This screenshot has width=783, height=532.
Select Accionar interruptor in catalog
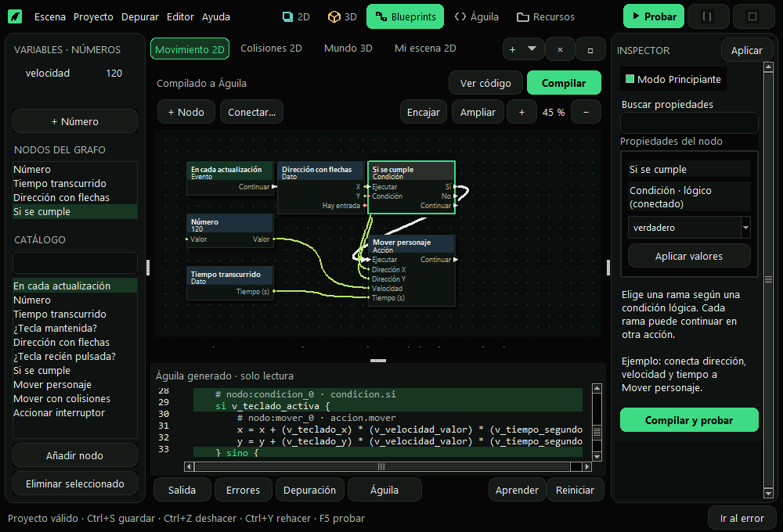(75, 413)
